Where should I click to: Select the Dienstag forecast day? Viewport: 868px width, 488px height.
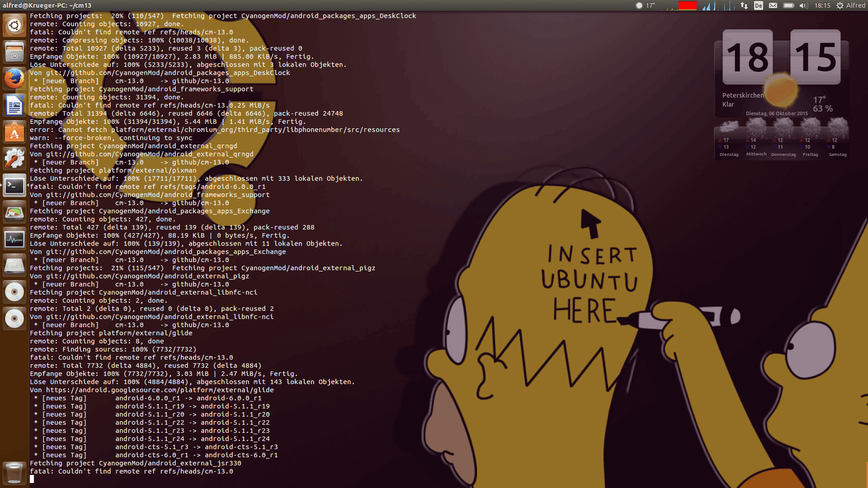coord(729,138)
